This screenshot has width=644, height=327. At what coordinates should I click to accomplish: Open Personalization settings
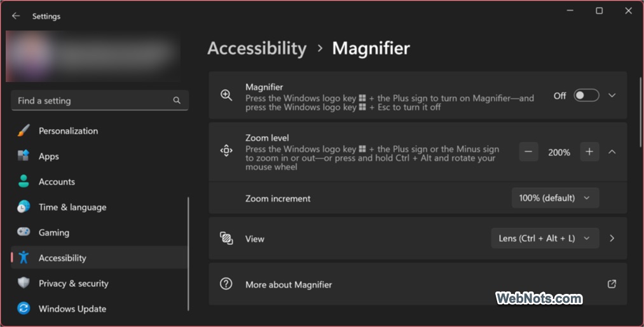(99, 130)
